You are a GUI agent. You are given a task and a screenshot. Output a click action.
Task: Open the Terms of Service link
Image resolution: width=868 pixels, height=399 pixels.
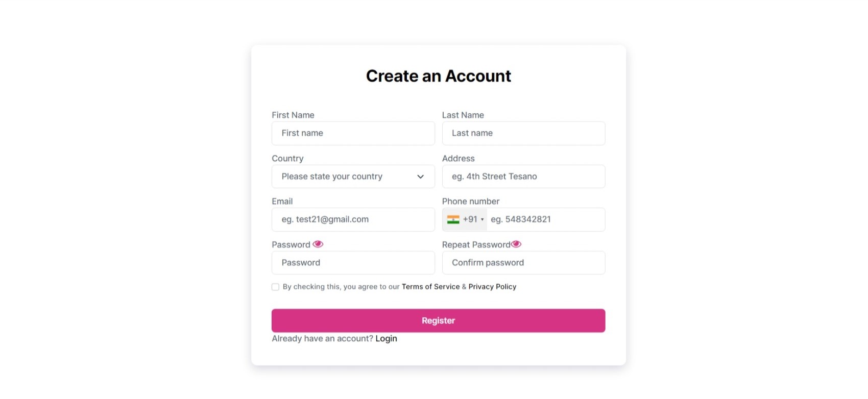pyautogui.click(x=430, y=287)
